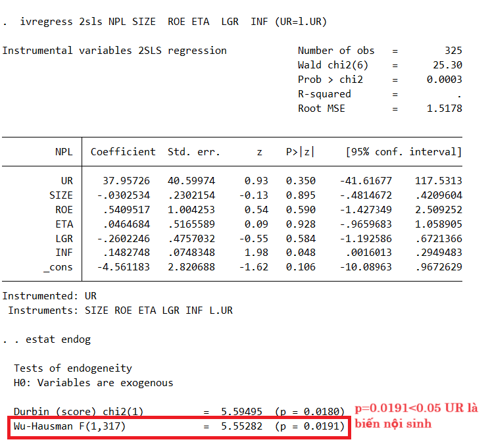Click the 95% conf. interval header
This screenshot has height=448, width=488.
pos(404,152)
